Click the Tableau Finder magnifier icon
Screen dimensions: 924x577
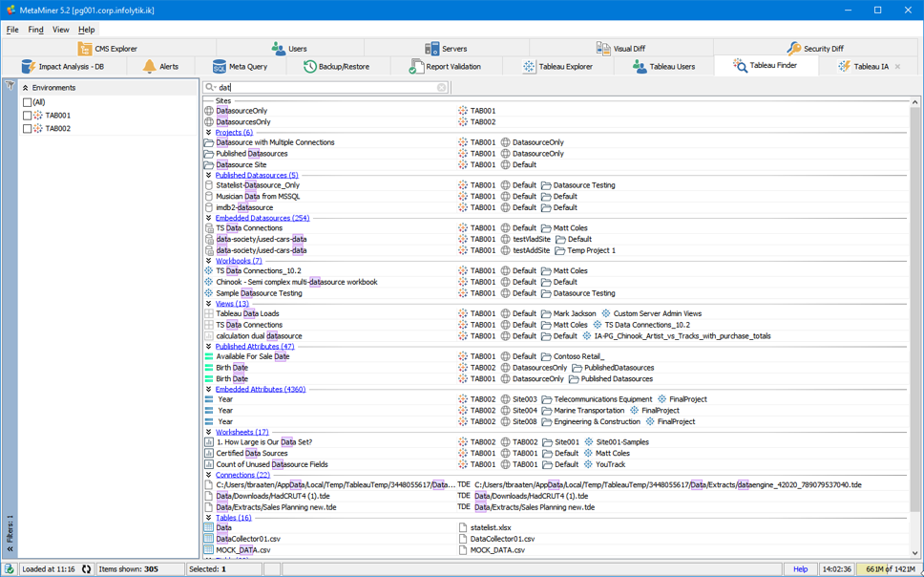click(x=740, y=66)
